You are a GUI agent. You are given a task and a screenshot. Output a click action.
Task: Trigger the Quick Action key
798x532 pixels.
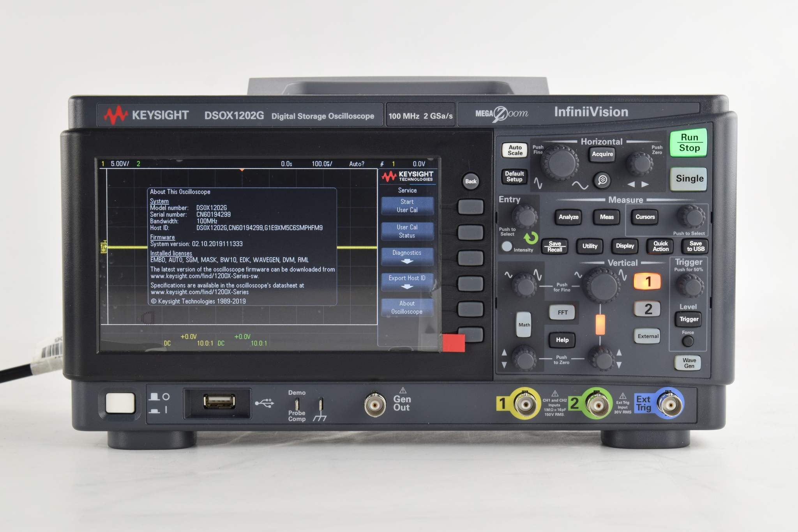(660, 246)
